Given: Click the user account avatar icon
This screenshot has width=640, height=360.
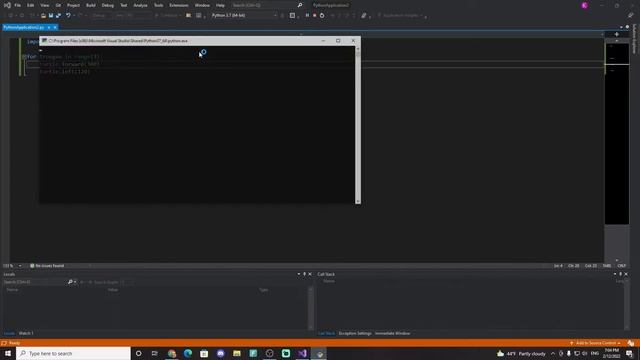Looking at the screenshot, I should tap(584, 5).
